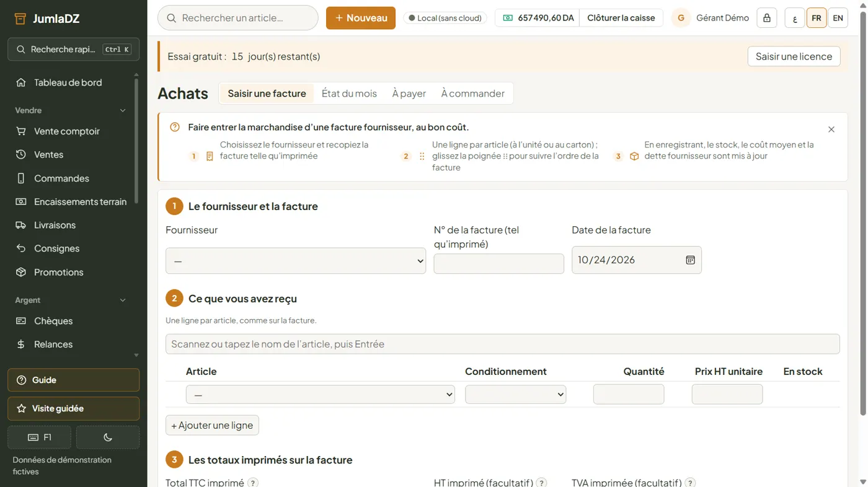
Task: Go to Relances
Action: pos(53,344)
